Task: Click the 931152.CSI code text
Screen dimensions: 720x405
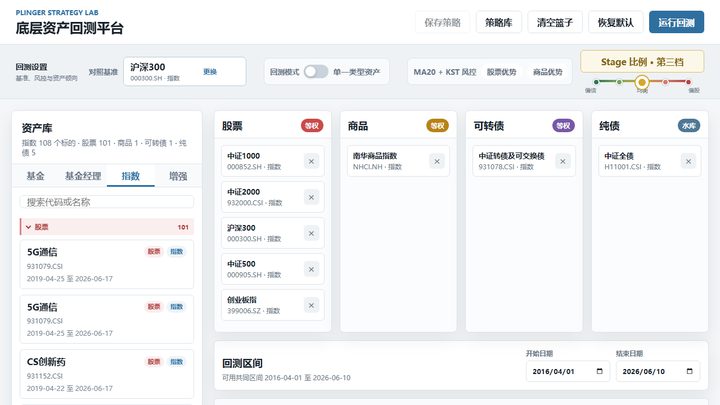Action: click(45, 376)
